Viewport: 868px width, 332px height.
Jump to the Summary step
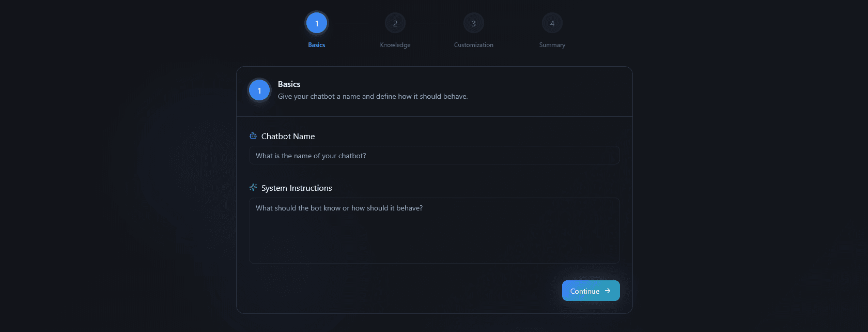552,44
